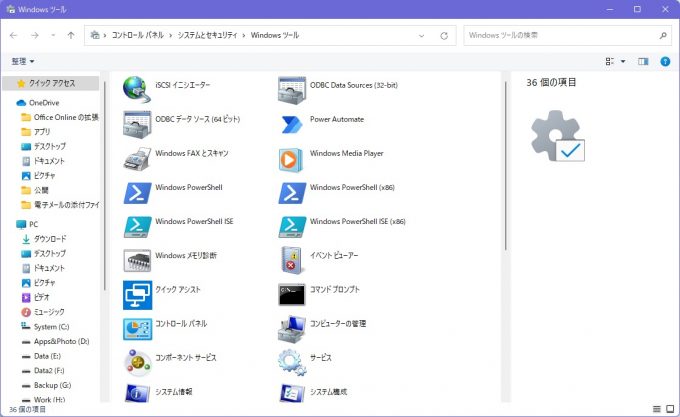Click the help question mark icon
Viewport: 680px width, 417px height.
point(665,62)
